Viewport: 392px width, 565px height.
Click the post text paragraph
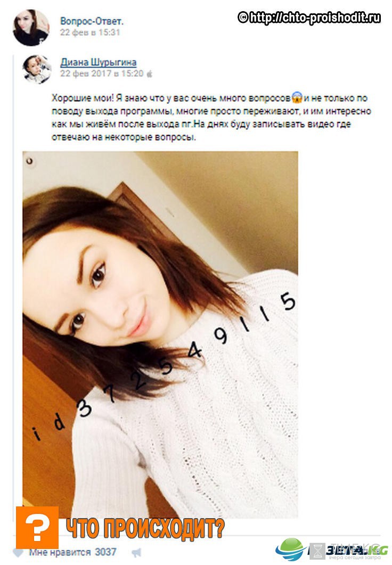211,118
